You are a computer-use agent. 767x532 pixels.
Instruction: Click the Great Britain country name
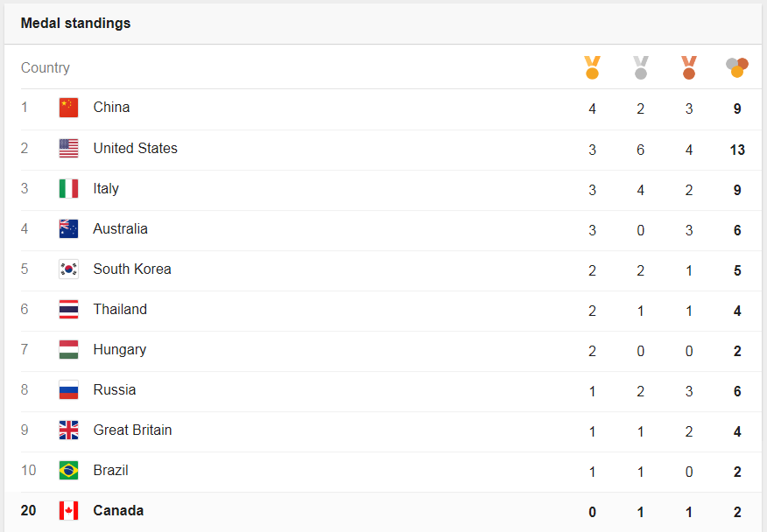pos(132,430)
